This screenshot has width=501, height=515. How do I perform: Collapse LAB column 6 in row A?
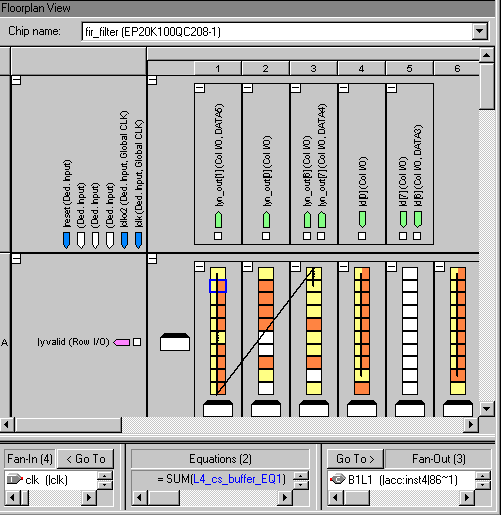click(440, 267)
